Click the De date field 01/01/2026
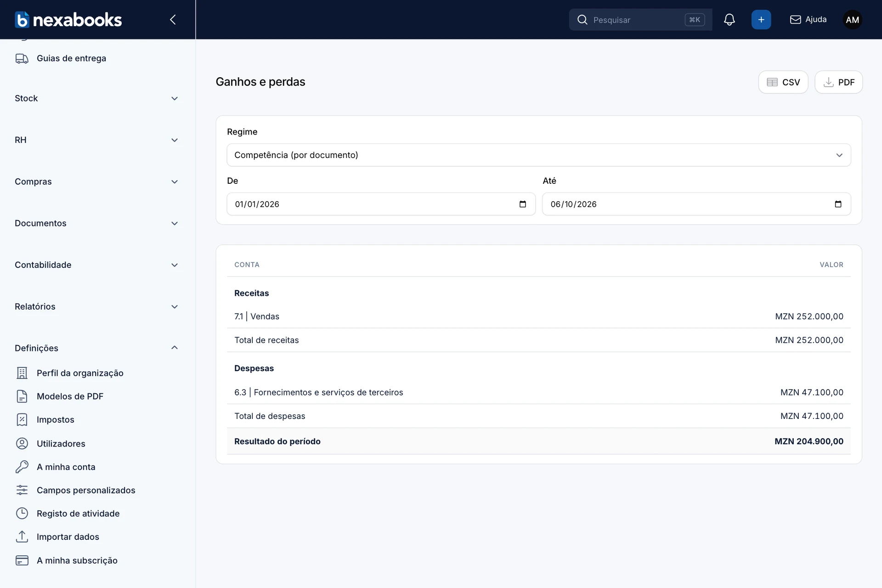This screenshot has width=882, height=588. point(381,204)
